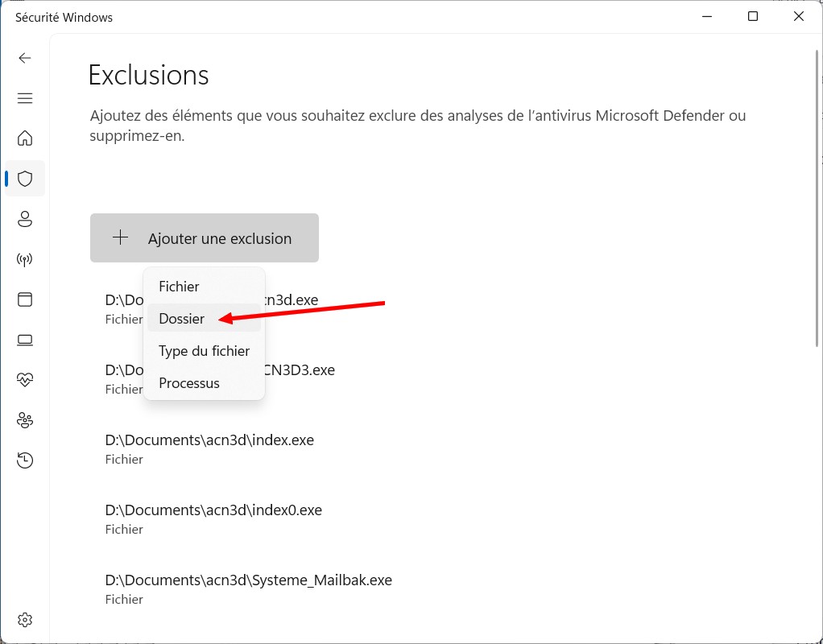
Task: Open Device security laptop icon
Action: 25,340
